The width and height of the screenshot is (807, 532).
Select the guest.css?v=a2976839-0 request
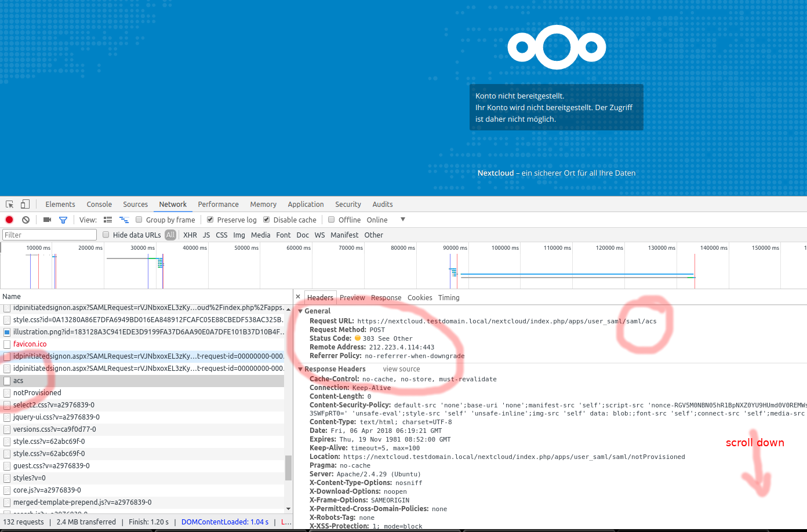pos(143,466)
